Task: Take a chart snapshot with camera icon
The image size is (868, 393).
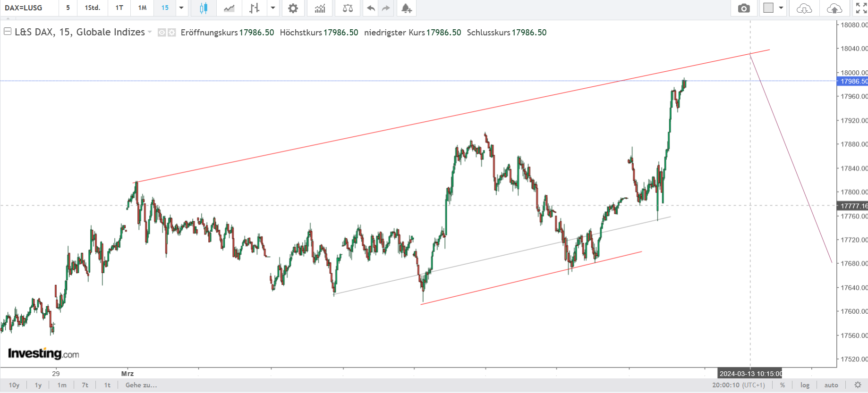Action: point(744,8)
